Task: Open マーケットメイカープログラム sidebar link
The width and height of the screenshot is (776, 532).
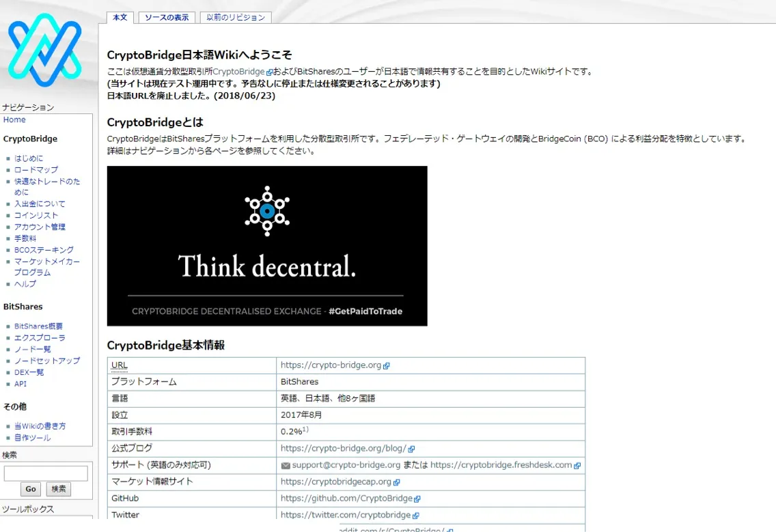Action: tap(47, 267)
